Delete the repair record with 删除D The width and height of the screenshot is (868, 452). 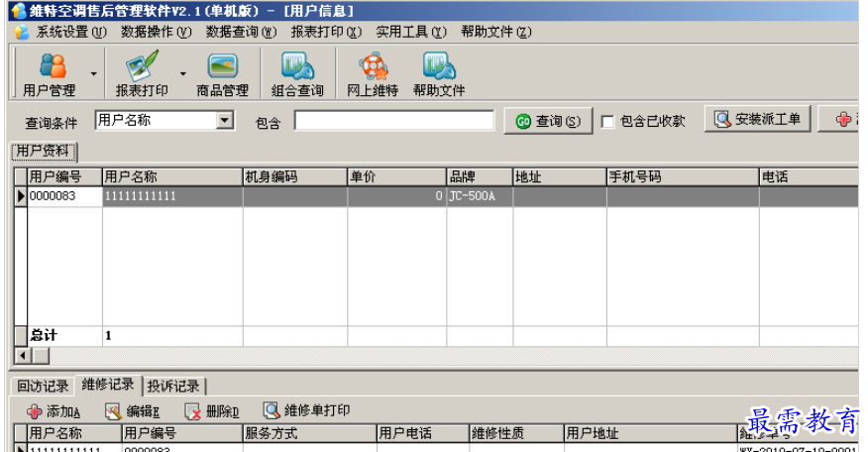[x=212, y=411]
